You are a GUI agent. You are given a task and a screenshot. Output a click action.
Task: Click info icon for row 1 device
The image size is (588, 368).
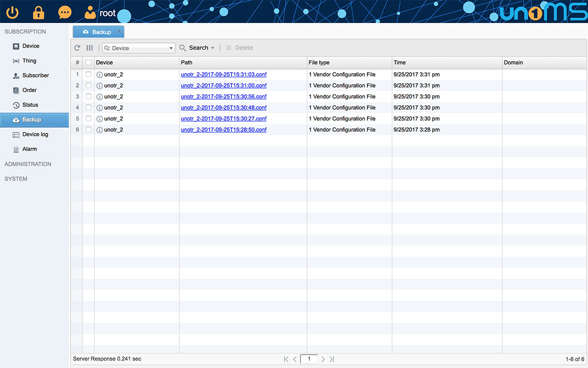(x=100, y=75)
